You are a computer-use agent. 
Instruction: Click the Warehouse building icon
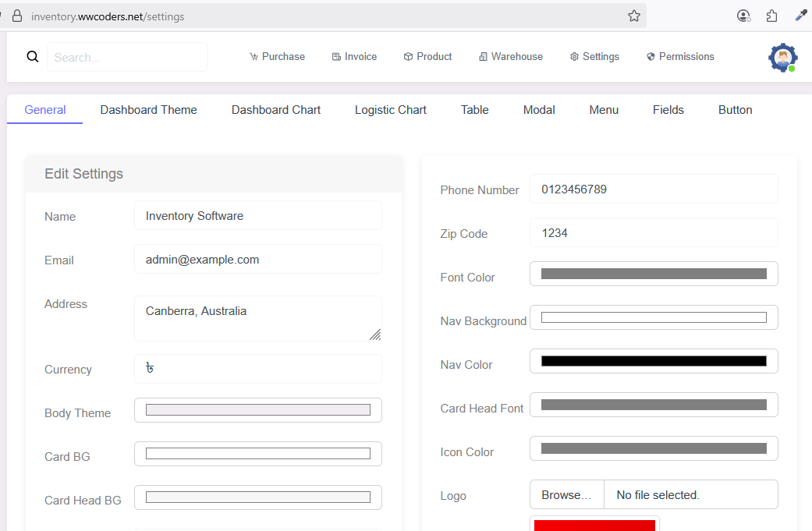[483, 57]
